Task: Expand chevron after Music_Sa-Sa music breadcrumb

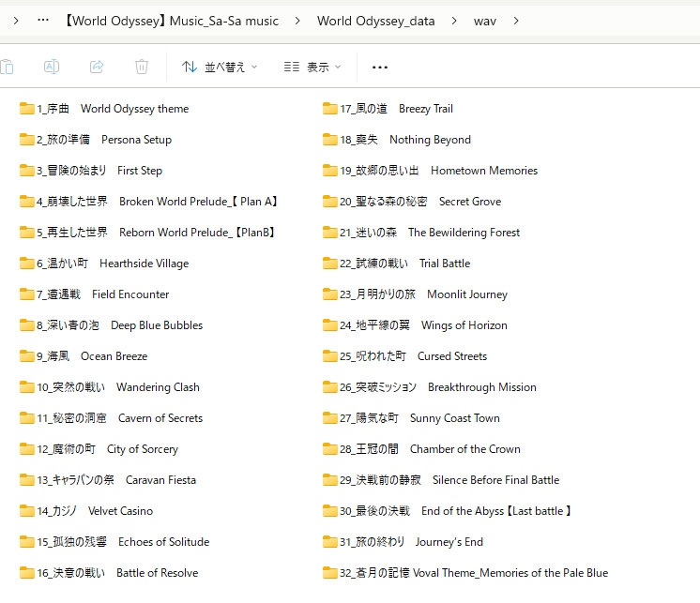Action: pyautogui.click(x=297, y=21)
